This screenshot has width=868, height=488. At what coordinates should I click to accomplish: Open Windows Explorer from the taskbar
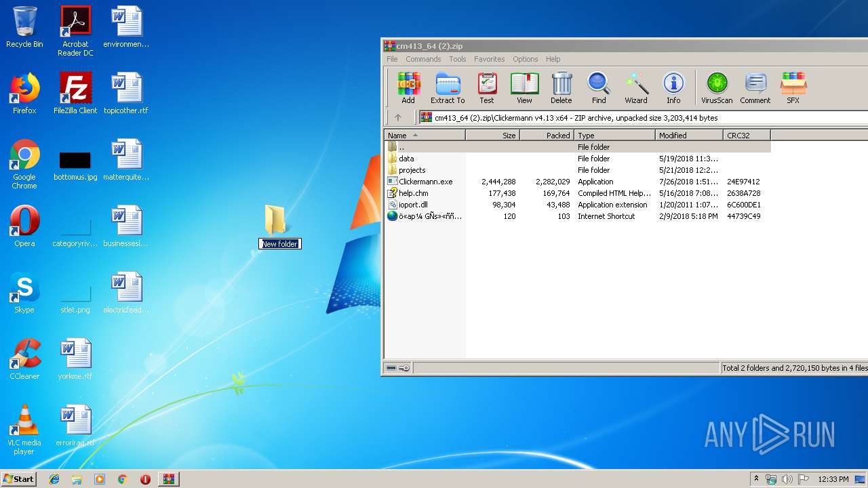click(x=77, y=479)
